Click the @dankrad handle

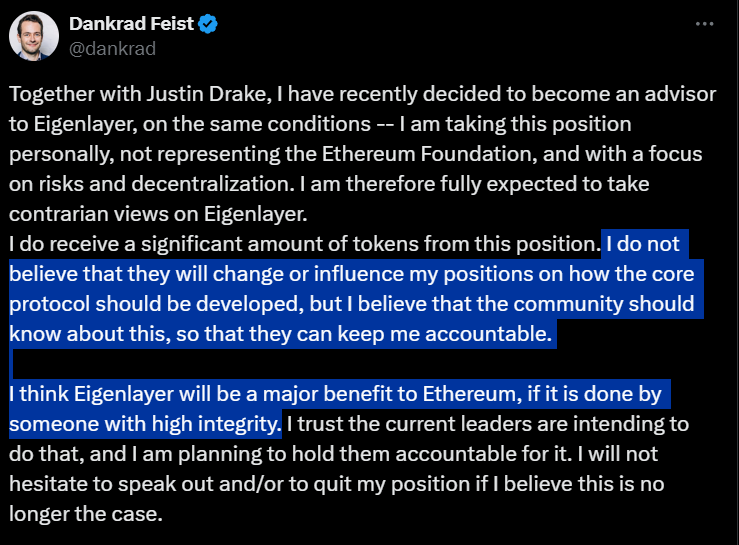pos(112,49)
